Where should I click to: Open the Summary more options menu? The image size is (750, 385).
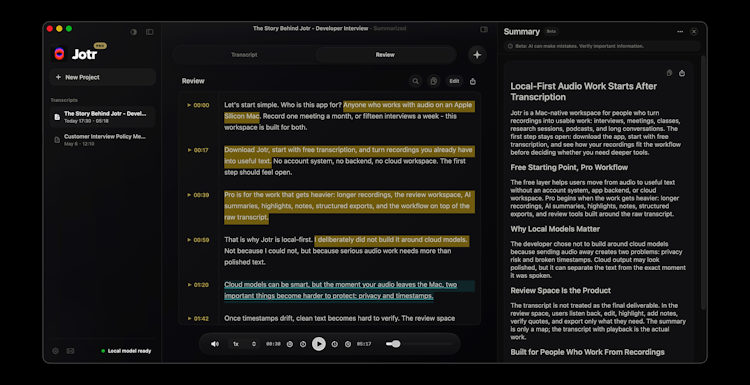point(680,32)
